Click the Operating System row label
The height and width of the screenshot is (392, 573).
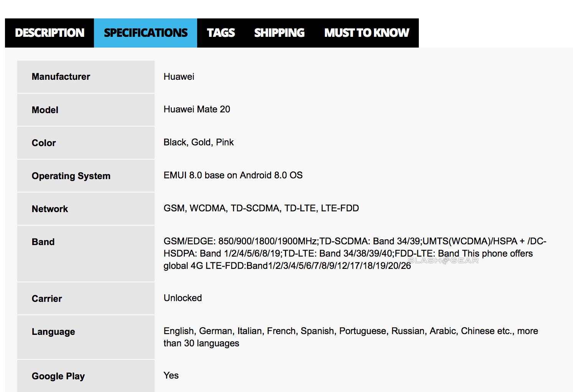click(x=71, y=176)
